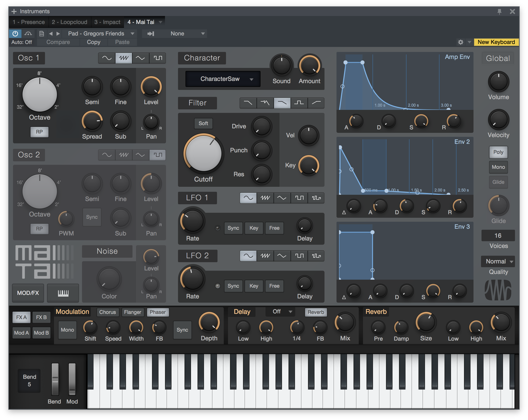Open the Normal quality dropdown

[x=498, y=261]
